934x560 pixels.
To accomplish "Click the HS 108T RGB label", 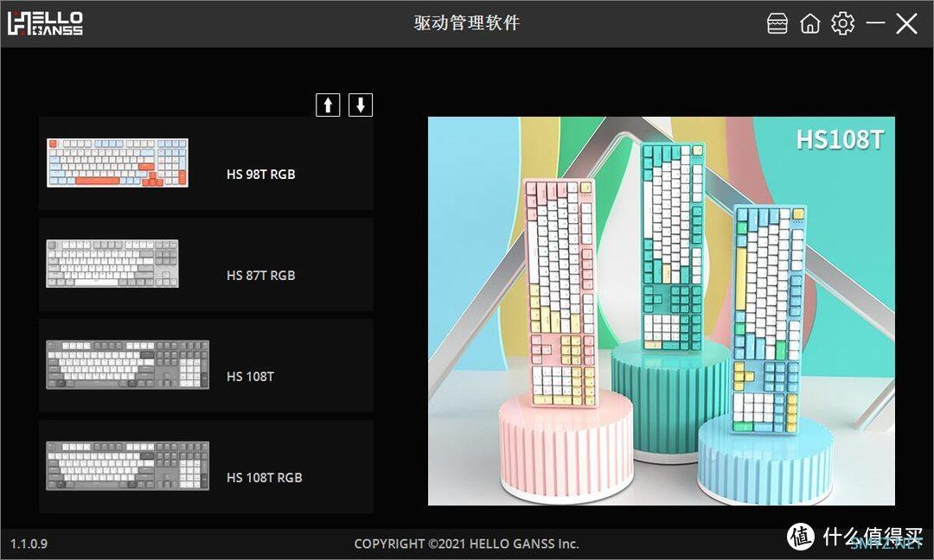I will pyautogui.click(x=265, y=478).
